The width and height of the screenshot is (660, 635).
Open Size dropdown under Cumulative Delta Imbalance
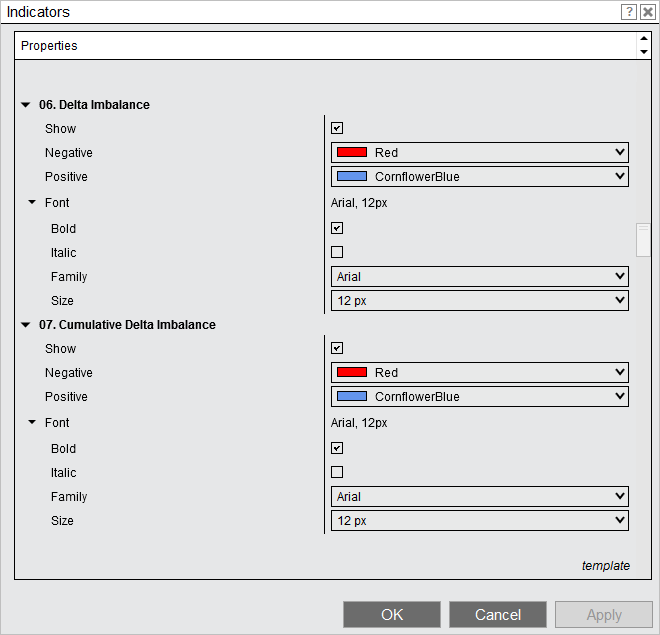tap(479, 521)
